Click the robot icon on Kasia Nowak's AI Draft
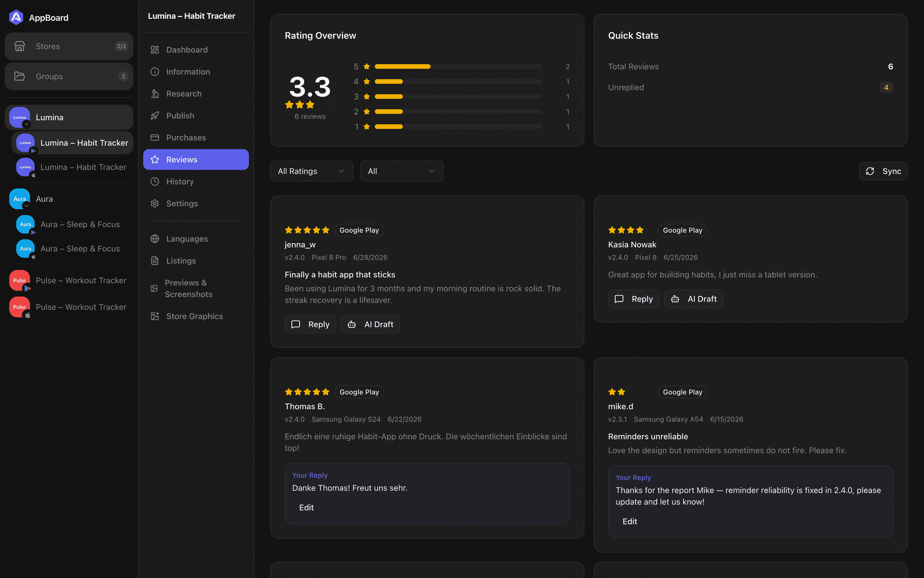 [675, 299]
